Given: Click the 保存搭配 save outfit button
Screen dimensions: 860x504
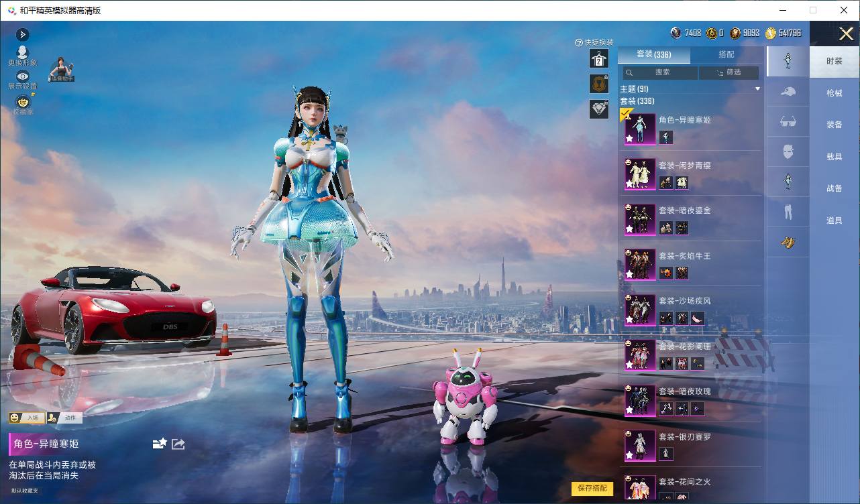Looking at the screenshot, I should 592,489.
